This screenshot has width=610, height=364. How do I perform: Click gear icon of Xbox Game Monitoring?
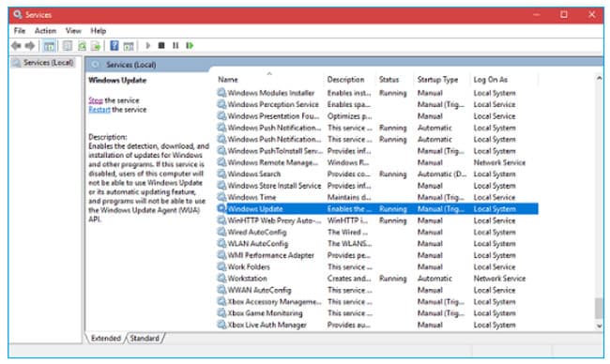click(x=221, y=313)
